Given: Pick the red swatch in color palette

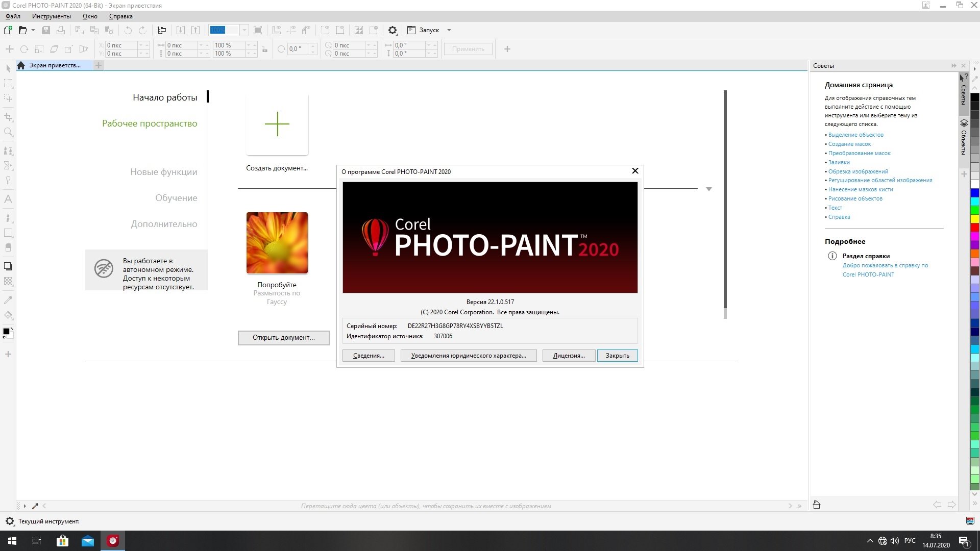Looking at the screenshot, I should (974, 228).
